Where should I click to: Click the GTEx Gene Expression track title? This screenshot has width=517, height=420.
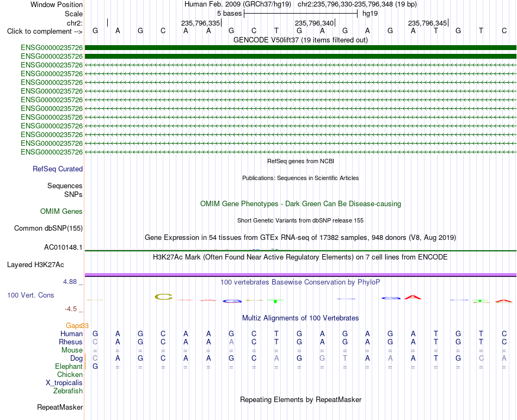click(x=300, y=237)
